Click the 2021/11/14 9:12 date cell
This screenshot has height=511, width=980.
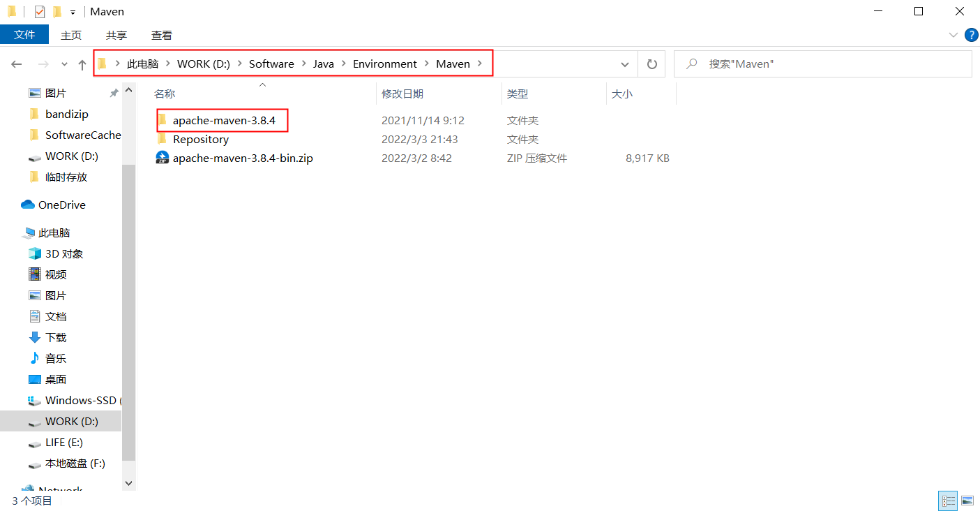point(423,120)
